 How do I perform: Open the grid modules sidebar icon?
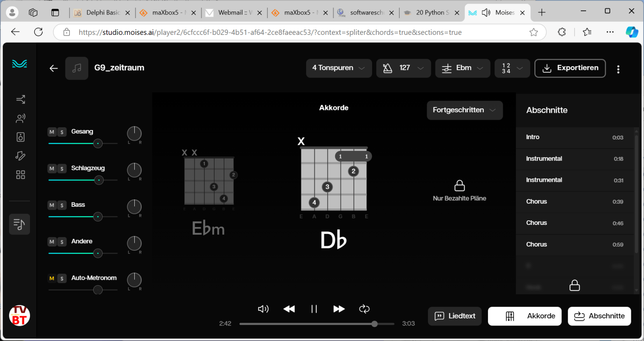[21, 175]
